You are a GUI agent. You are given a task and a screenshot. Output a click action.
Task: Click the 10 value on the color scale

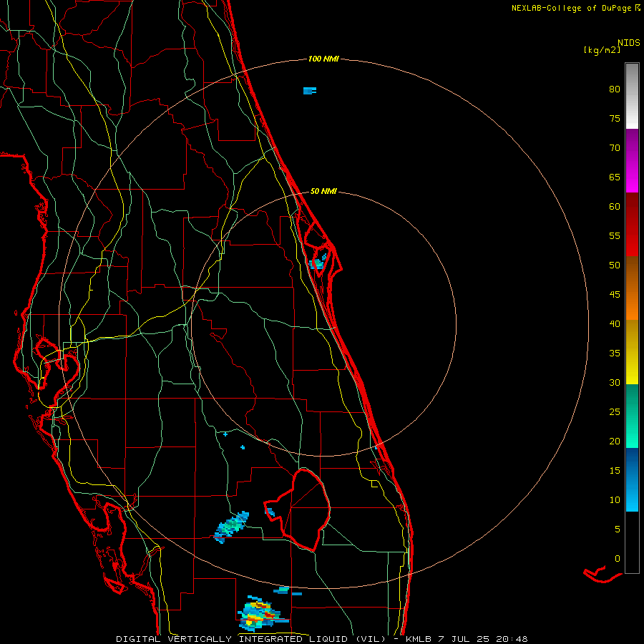(615, 500)
